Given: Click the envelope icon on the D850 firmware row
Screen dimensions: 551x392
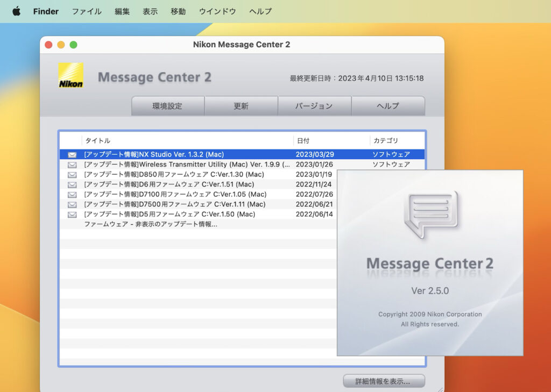Looking at the screenshot, I should [72, 174].
